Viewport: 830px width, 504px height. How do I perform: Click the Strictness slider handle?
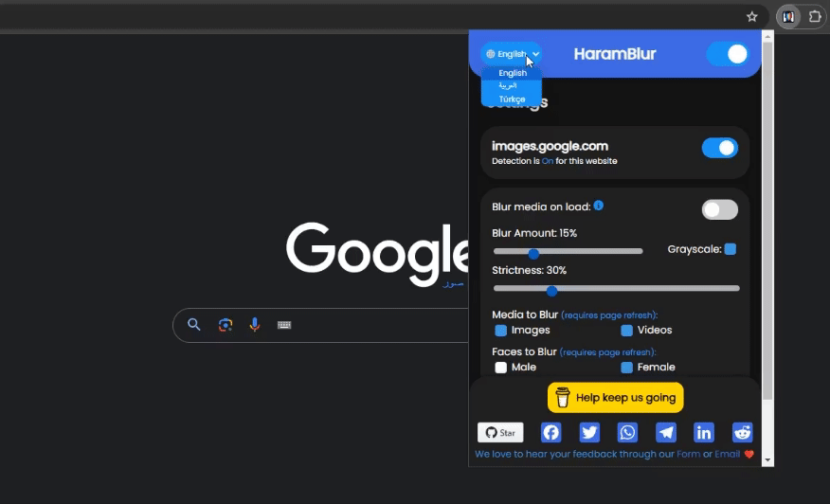pos(551,291)
